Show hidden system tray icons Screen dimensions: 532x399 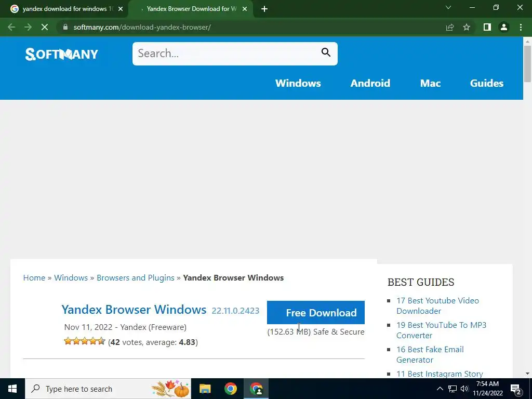click(440, 389)
